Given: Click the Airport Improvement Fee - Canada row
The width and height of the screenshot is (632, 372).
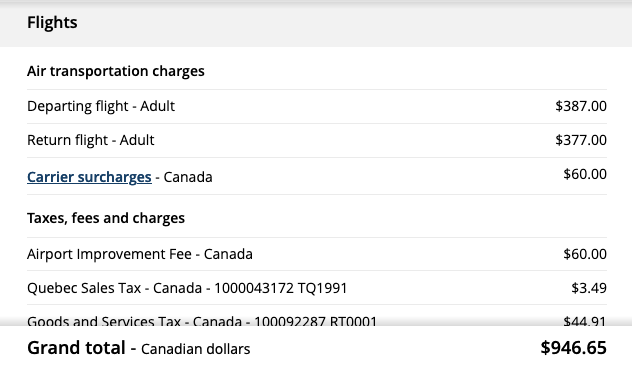Looking at the screenshot, I should click(x=317, y=254).
